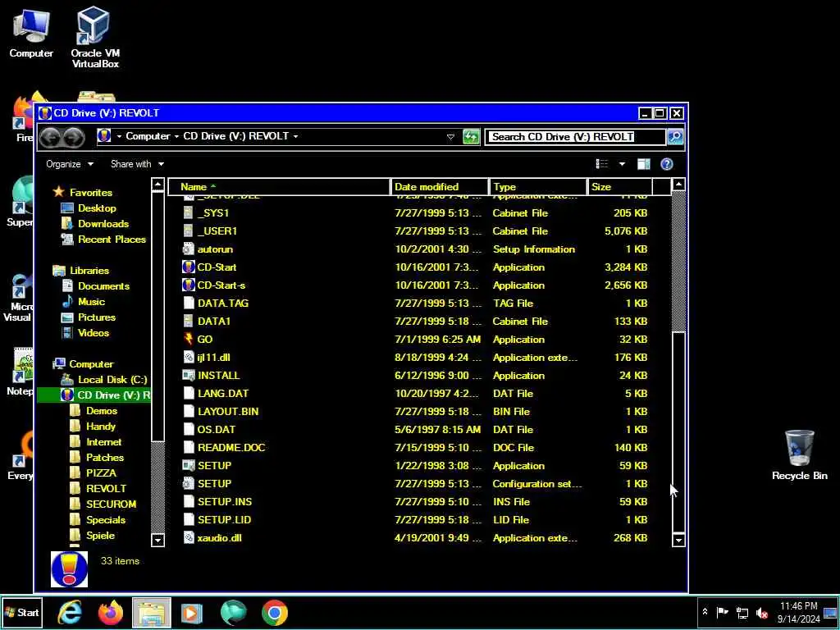Viewport: 840px width, 630px height.
Task: Select the OS.DAT file
Action: [x=216, y=429]
